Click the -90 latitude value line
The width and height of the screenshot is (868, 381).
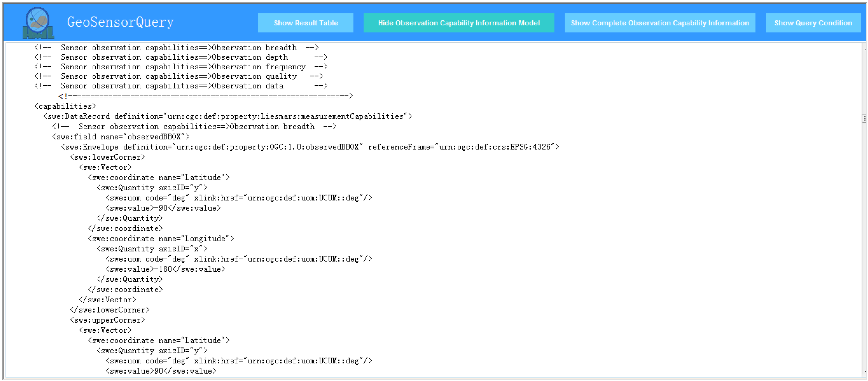163,208
